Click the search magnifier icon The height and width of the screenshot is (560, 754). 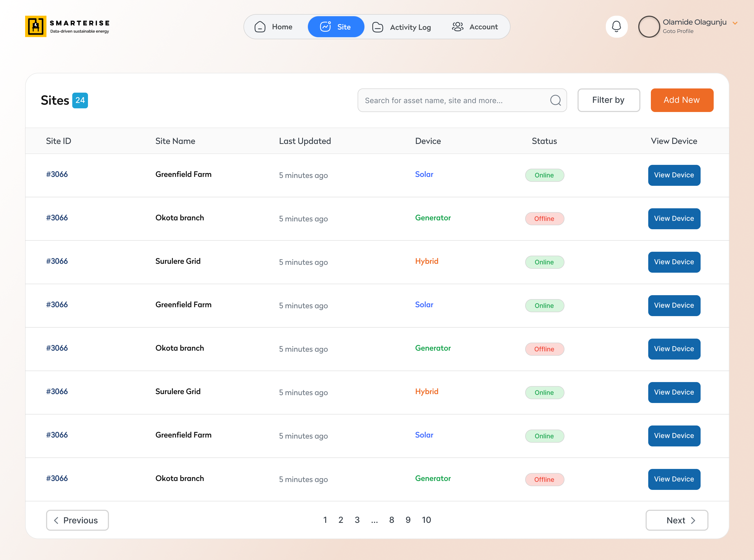[x=555, y=100]
